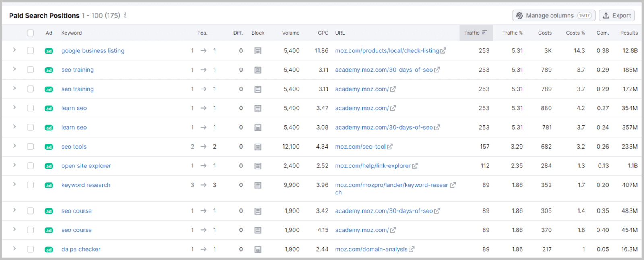The image size is (644, 260).
Task: View the ad block icon for seo tools
Action: 258,147
